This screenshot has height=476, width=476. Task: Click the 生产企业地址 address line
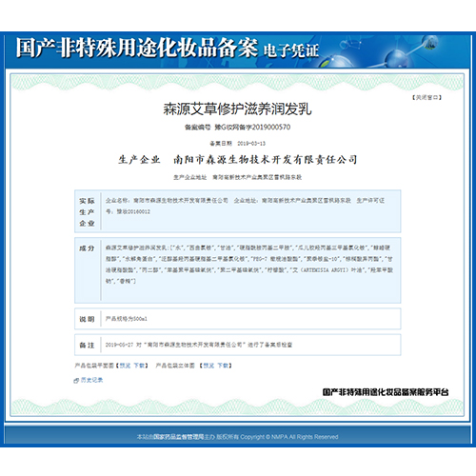[x=237, y=177]
